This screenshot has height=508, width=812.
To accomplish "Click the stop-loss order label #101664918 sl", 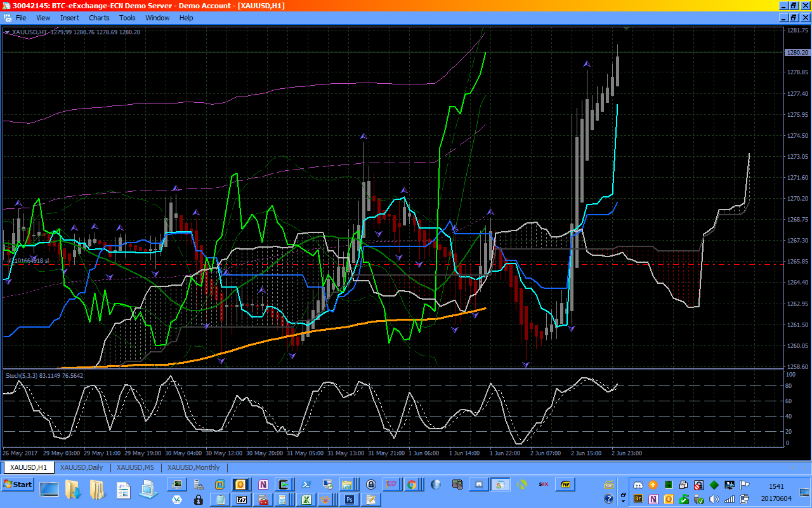I will pyautogui.click(x=29, y=260).
